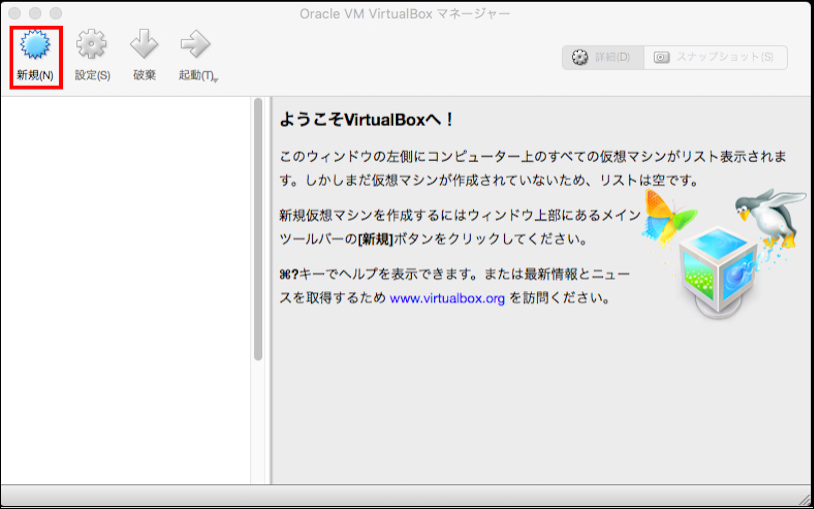814x509 pixels.
Task: Maximize the VirtualBox Manager window
Action: click(x=55, y=13)
